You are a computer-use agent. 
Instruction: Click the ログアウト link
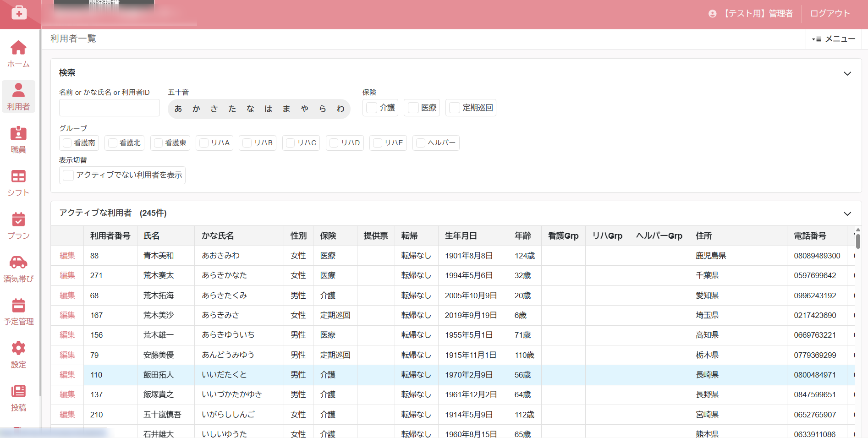coord(830,14)
